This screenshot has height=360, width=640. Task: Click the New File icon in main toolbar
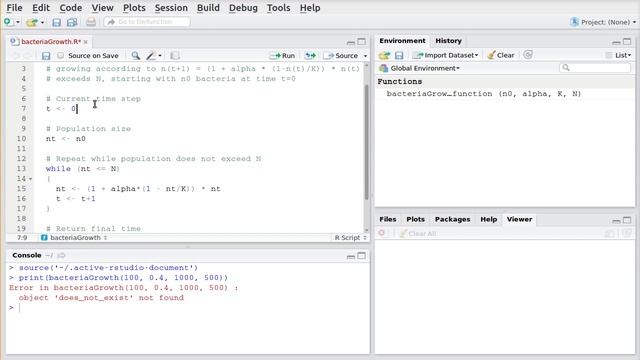[x=8, y=22]
